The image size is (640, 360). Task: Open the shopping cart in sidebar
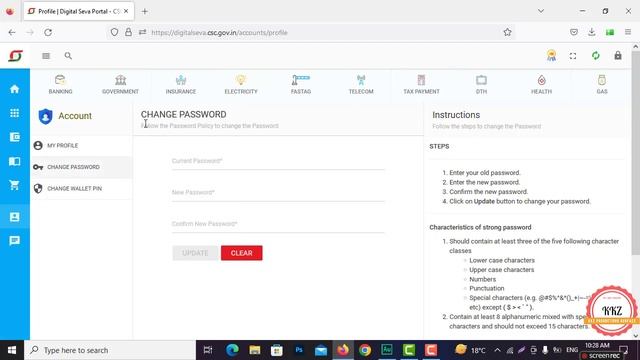tap(15, 185)
